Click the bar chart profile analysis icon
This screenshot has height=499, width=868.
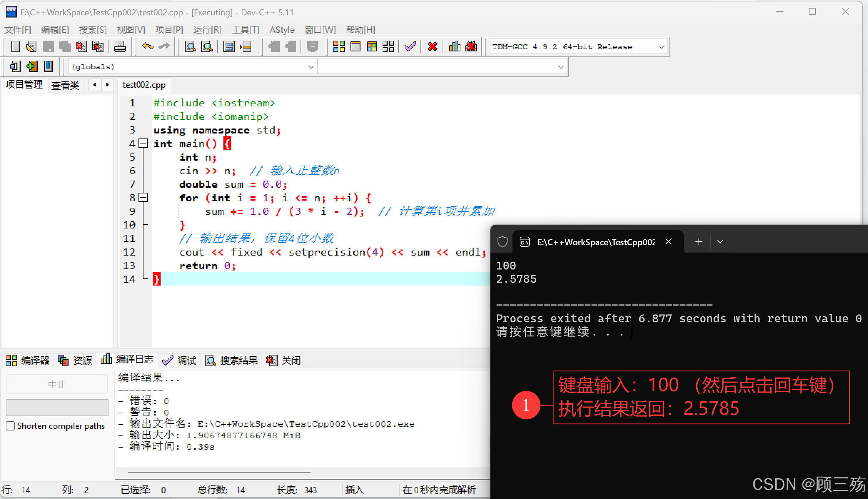(454, 47)
